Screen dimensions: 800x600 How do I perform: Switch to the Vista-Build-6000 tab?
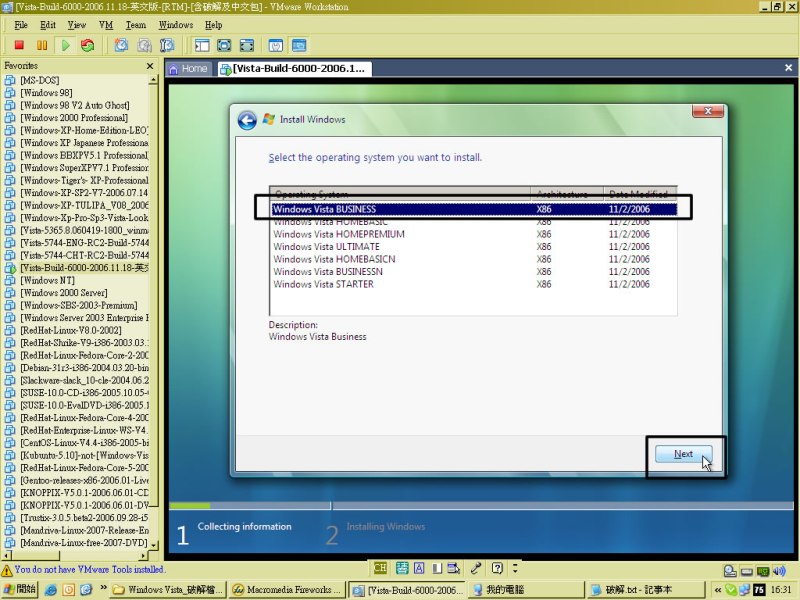pyautogui.click(x=294, y=69)
